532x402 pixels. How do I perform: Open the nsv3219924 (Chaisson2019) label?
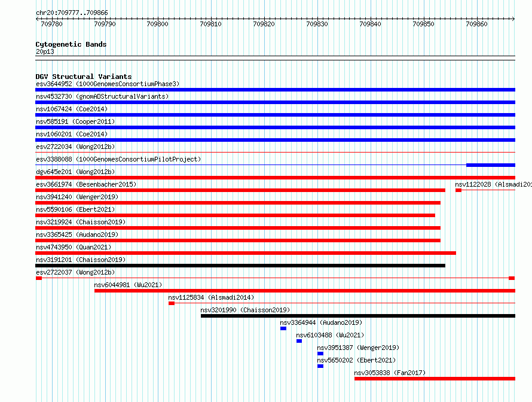[x=81, y=222]
